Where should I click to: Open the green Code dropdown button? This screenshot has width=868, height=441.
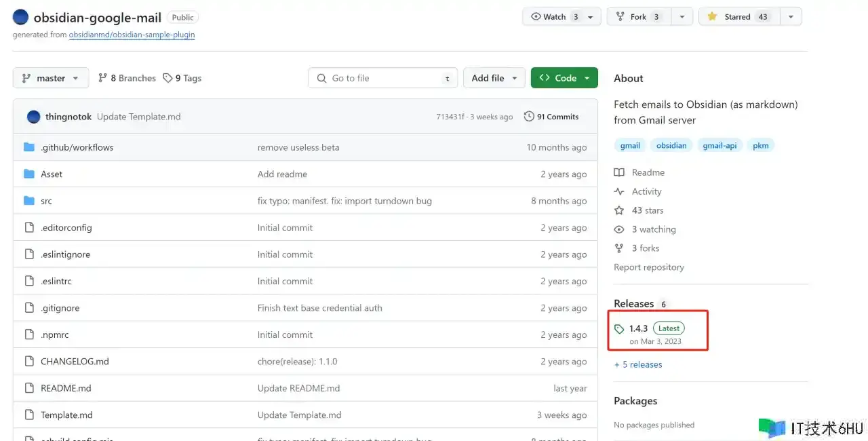(564, 78)
